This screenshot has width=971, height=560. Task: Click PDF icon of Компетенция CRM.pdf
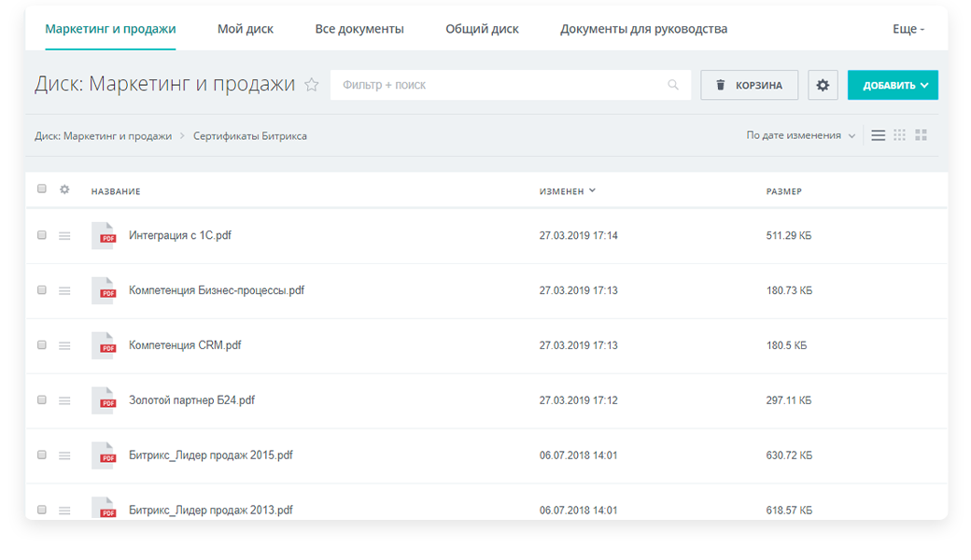104,345
